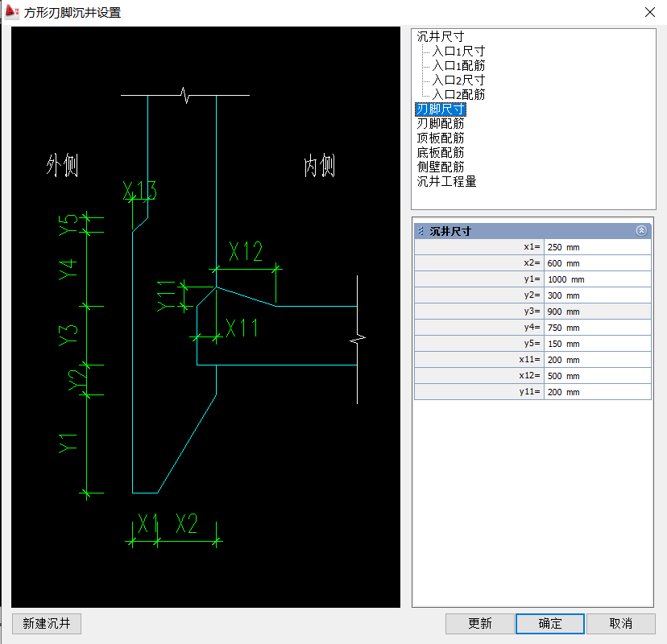Select 沉井尺寸 root tree node
Screen dimensions: 667x644
(440, 36)
